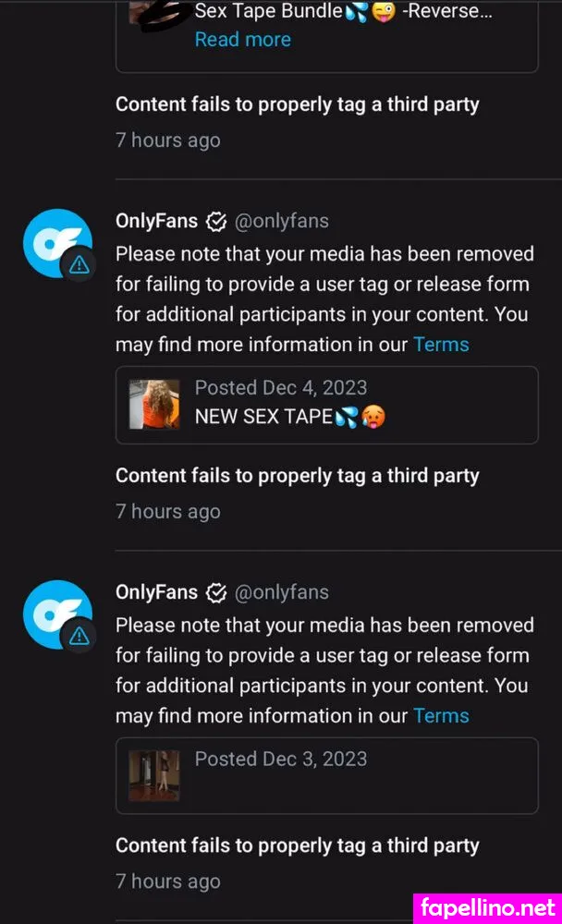Click the OnlyFans avatar beside the Dec 4 notification
The height and width of the screenshot is (924, 562).
pos(55,242)
